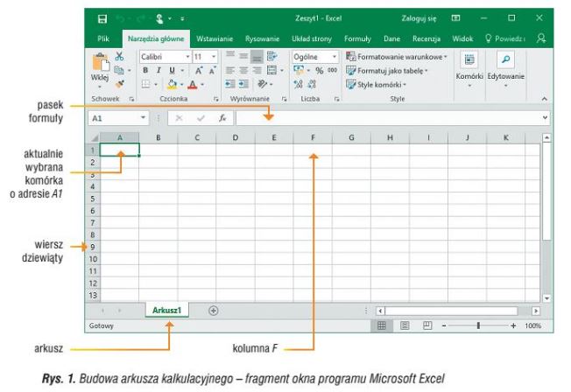Switch to Normal view in status bar
Image resolution: width=571 pixels, height=392 pixels.
point(382,325)
